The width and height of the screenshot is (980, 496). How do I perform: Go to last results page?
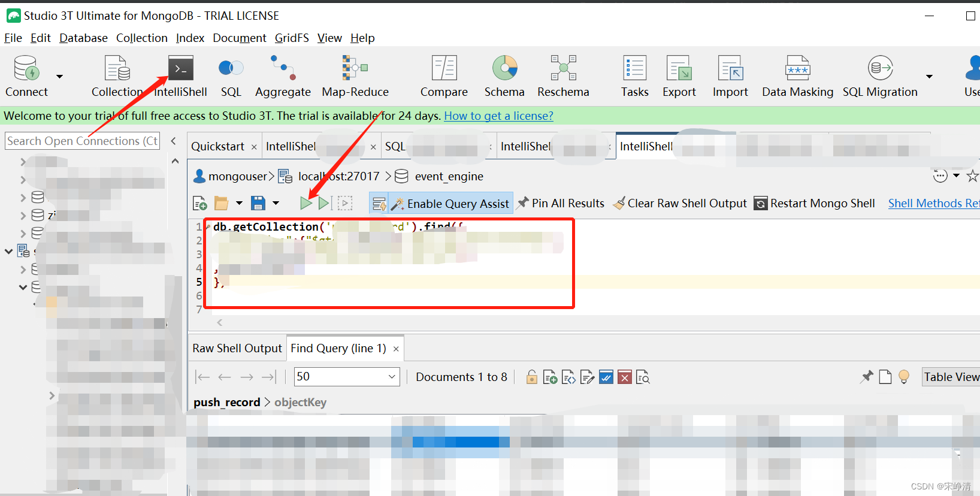point(269,377)
